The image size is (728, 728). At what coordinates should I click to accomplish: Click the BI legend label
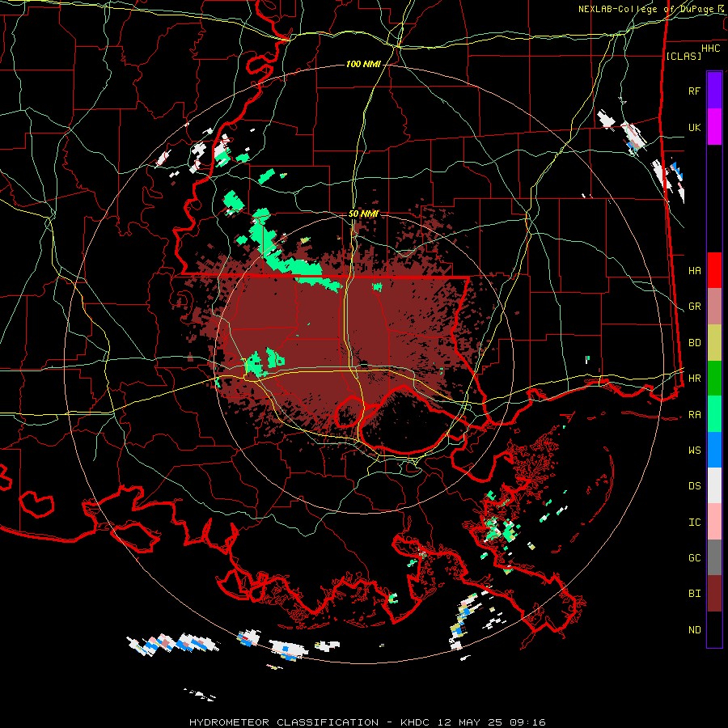[694, 594]
